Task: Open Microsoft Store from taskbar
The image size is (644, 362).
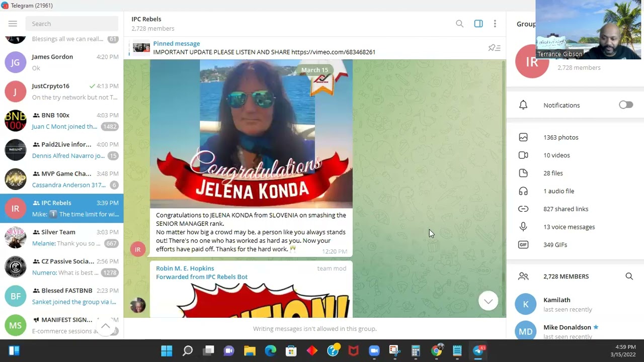Action: (291, 350)
